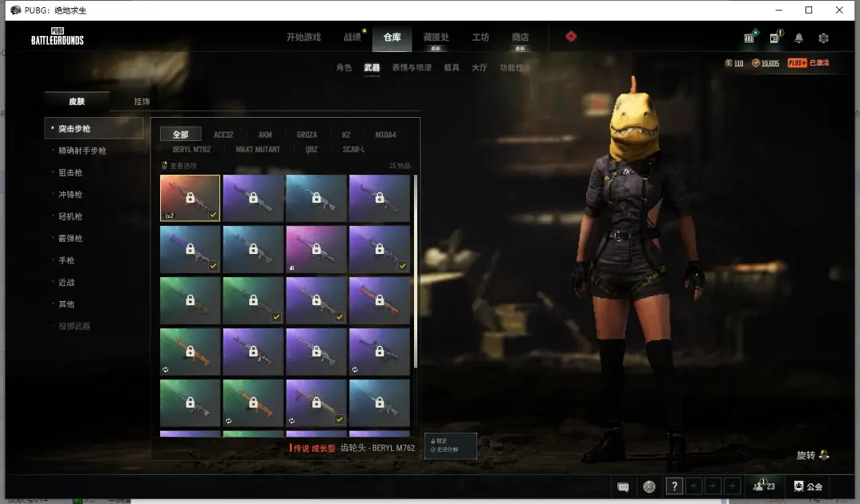Click the 25 物品 item count
This screenshot has width=860, height=504.
(x=400, y=166)
